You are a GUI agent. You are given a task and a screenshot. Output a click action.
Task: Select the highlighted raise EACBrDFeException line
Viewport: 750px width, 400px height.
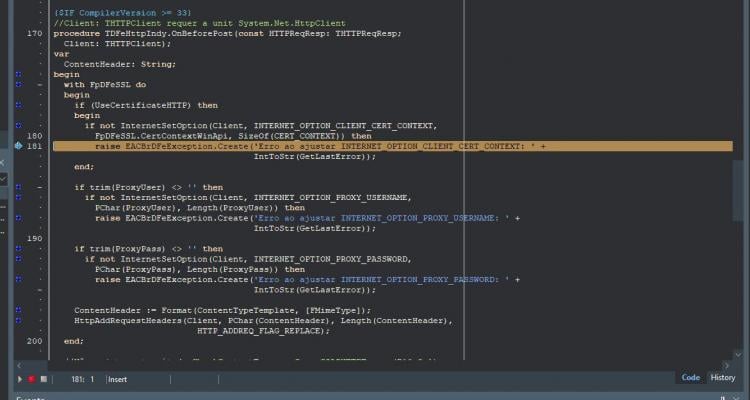(x=392, y=146)
